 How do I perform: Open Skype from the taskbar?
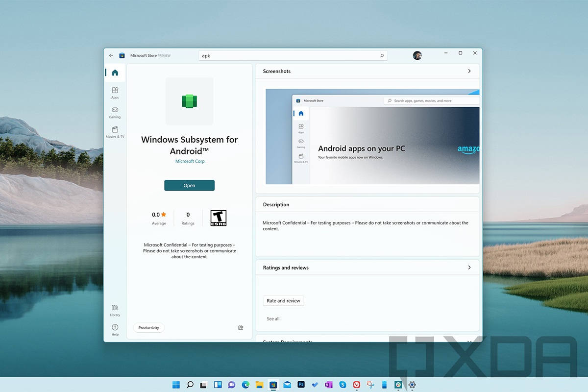pyautogui.click(x=343, y=385)
